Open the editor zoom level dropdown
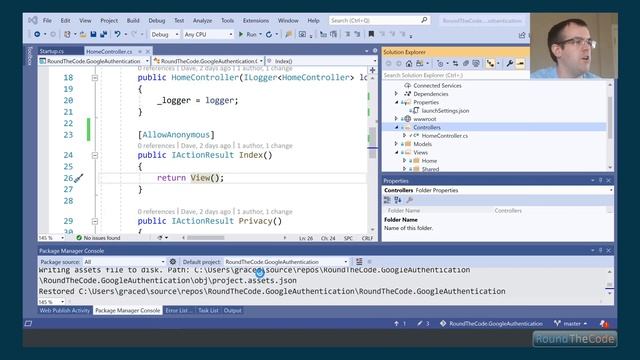 [x=51, y=238]
